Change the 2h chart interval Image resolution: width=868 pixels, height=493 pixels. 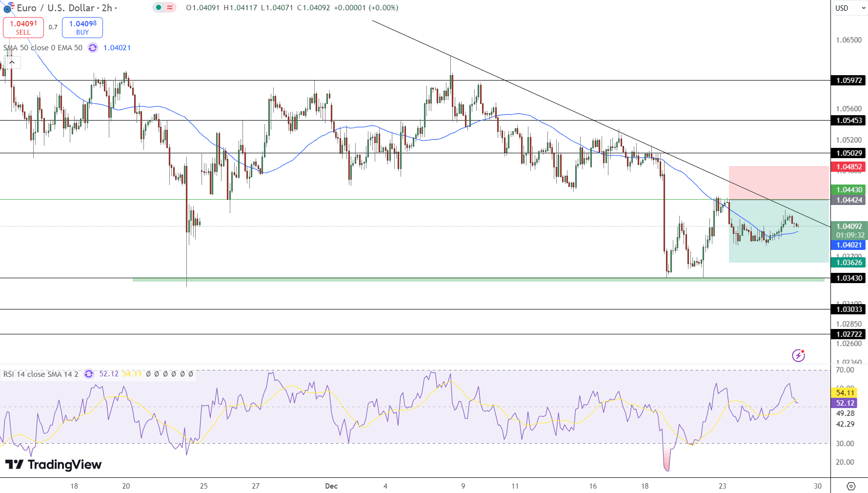[107, 8]
